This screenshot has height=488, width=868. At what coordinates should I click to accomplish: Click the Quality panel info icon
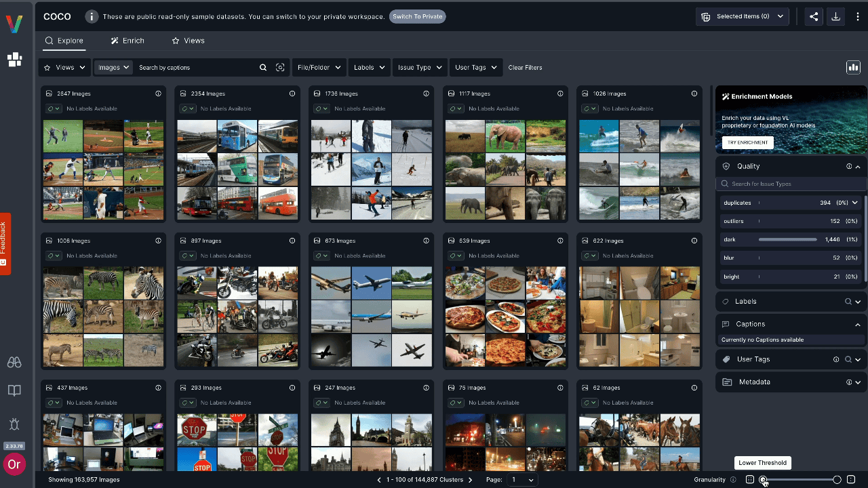point(849,166)
